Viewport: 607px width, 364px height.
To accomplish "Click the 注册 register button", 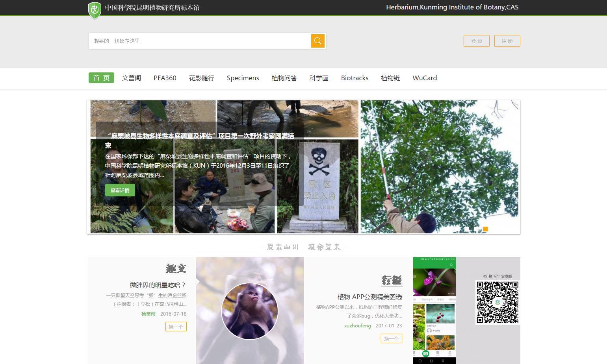I will (507, 41).
